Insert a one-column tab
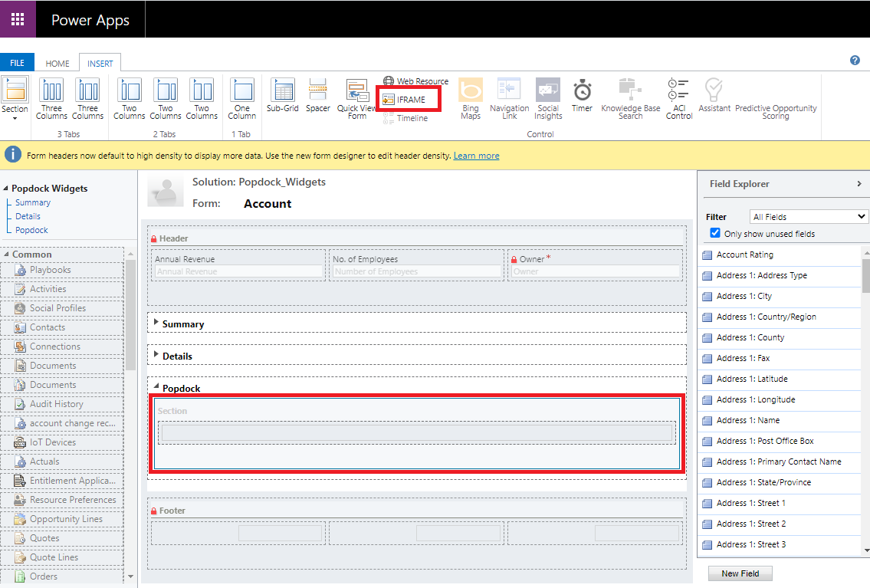 pyautogui.click(x=242, y=99)
